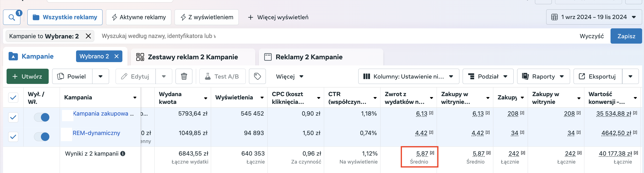Open the Wartość konwersji column menu arrow
Image resolution: width=644 pixels, height=173 pixels.
[635, 98]
